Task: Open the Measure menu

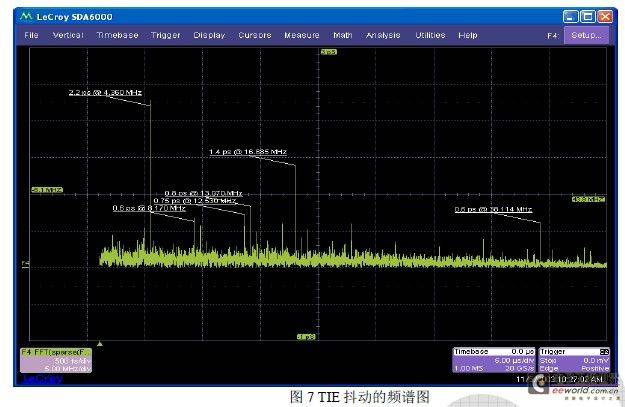Action: pos(302,35)
